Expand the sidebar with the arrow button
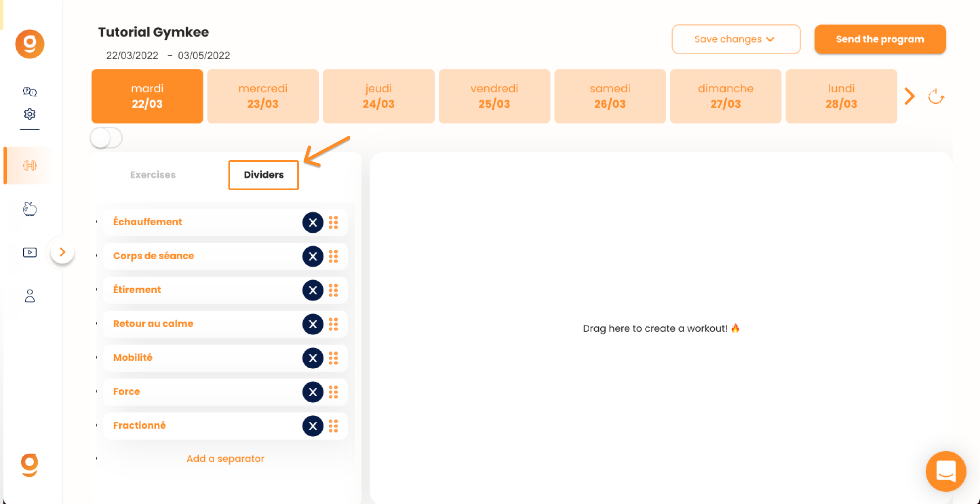 62,252
